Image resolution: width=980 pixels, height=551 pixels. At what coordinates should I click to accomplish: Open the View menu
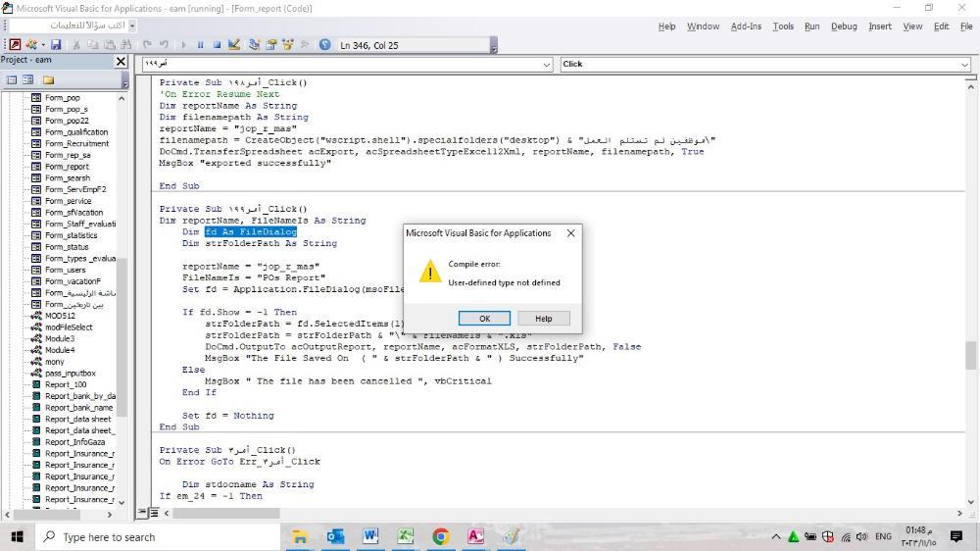tap(912, 26)
